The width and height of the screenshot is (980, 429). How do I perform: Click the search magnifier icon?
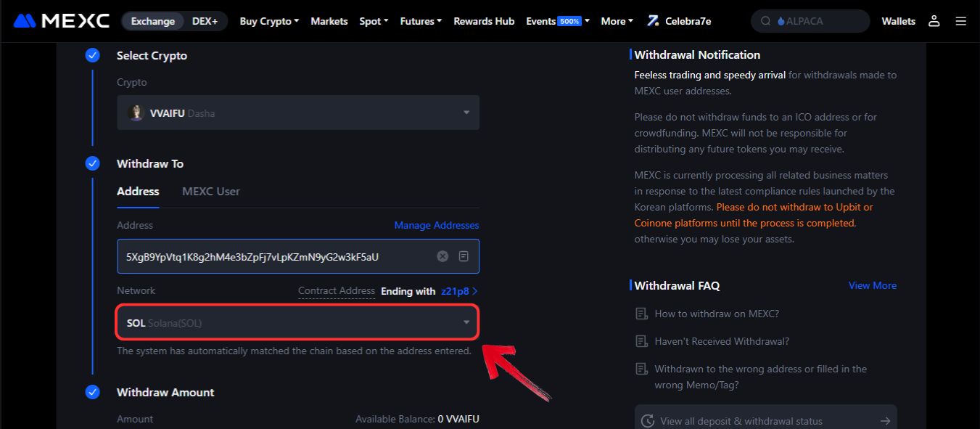tap(765, 21)
